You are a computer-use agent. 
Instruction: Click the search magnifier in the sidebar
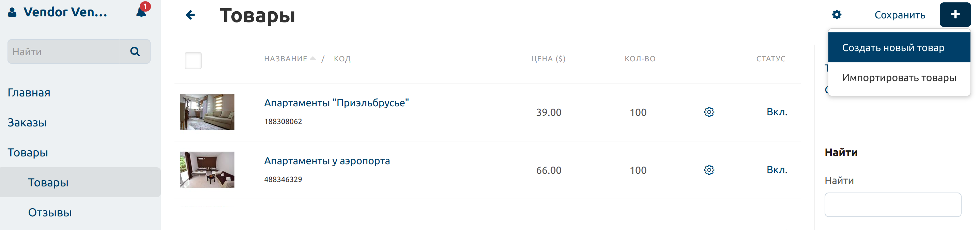pyautogui.click(x=135, y=51)
